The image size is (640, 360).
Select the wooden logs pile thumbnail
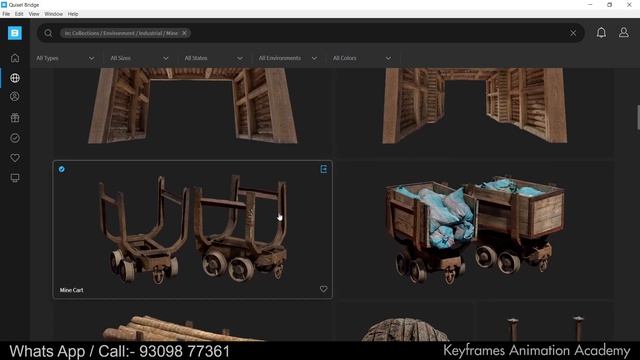[x=193, y=322]
